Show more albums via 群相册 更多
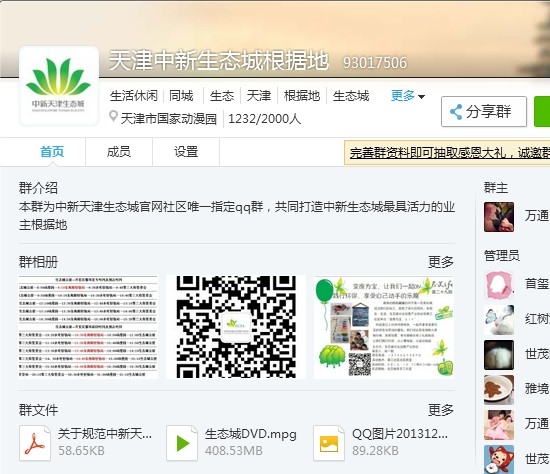Screen dimensions: 550x474 (441, 262)
